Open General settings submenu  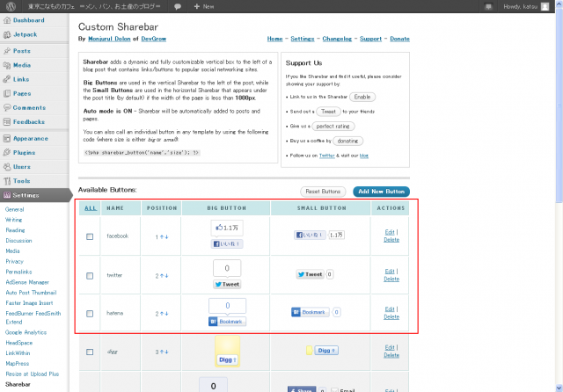pos(14,209)
